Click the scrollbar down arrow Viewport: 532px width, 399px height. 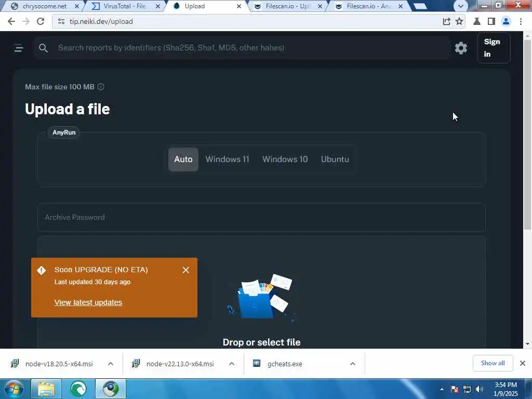tap(527, 344)
